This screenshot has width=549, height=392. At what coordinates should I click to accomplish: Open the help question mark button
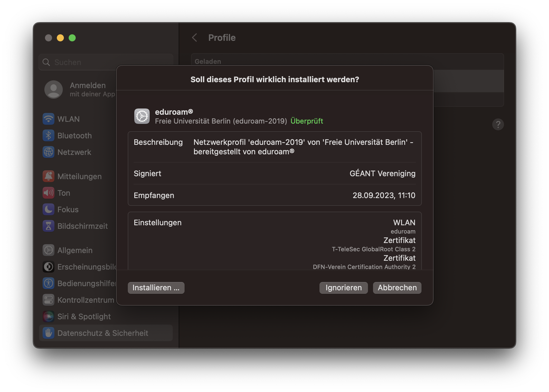click(498, 124)
